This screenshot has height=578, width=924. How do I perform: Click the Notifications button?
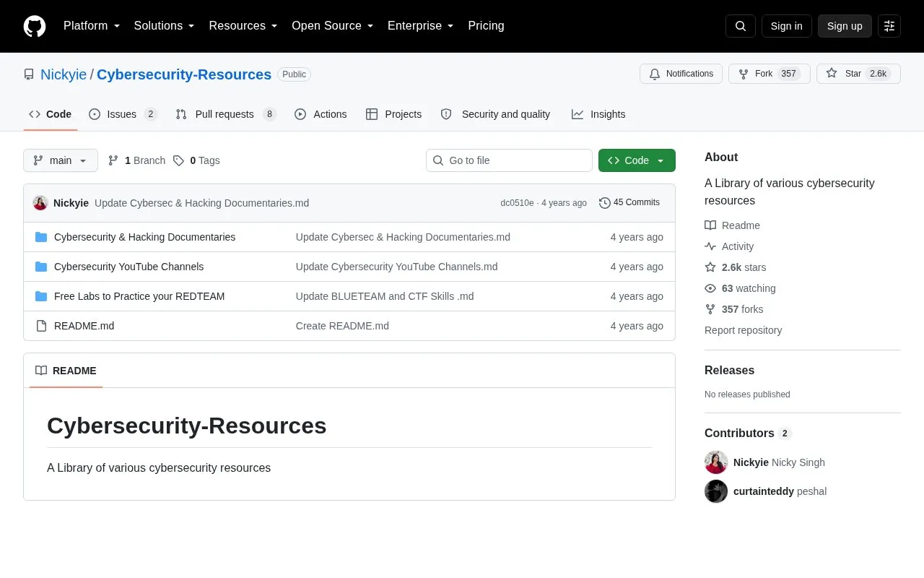[x=681, y=74]
